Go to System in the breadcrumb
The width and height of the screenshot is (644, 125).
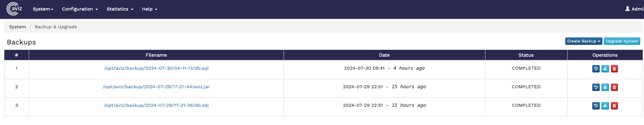click(x=18, y=27)
